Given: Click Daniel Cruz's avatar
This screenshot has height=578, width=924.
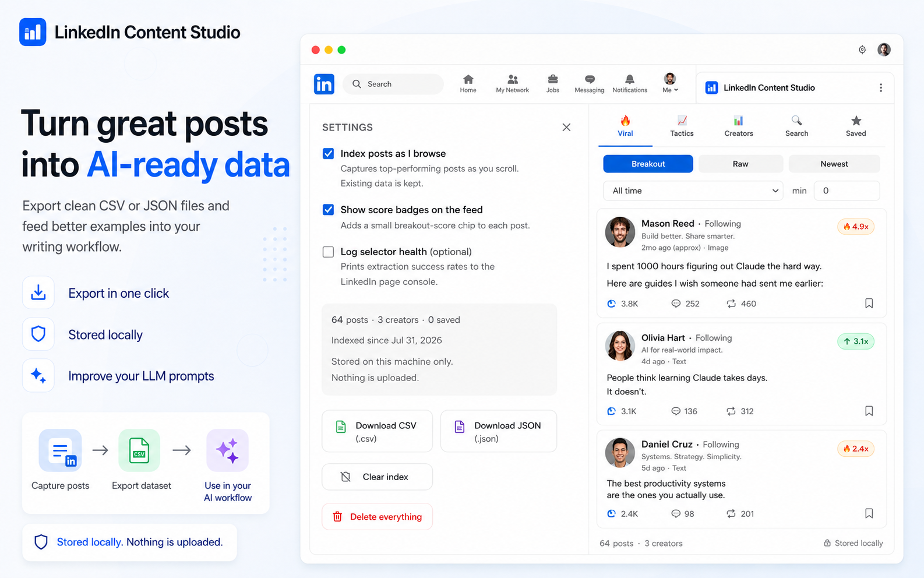Looking at the screenshot, I should coord(620,453).
